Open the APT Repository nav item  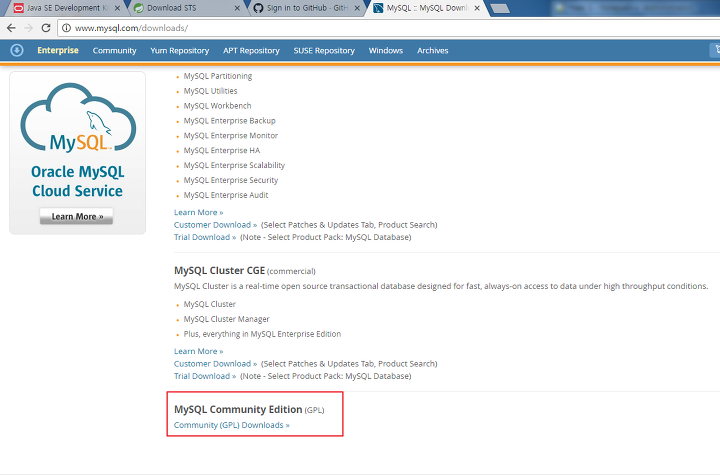(251, 51)
